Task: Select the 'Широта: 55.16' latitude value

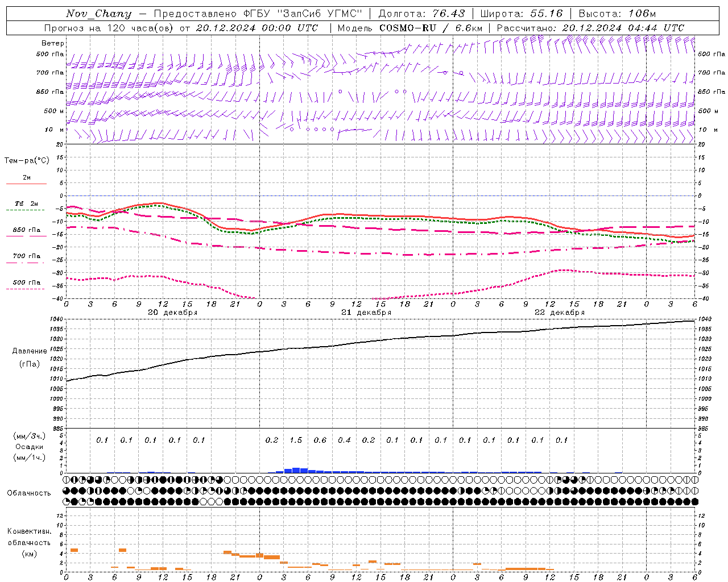Action: tap(522, 14)
